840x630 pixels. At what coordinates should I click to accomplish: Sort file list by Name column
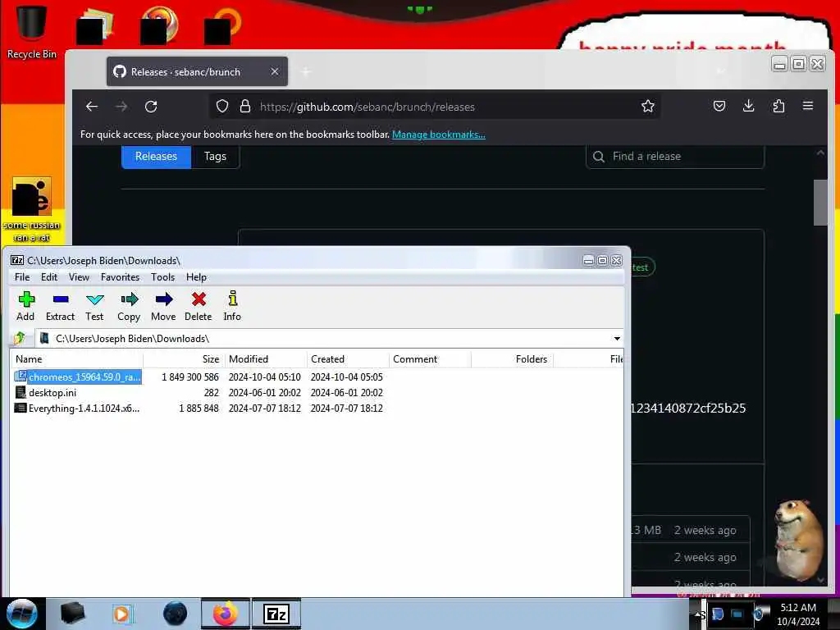(x=76, y=359)
